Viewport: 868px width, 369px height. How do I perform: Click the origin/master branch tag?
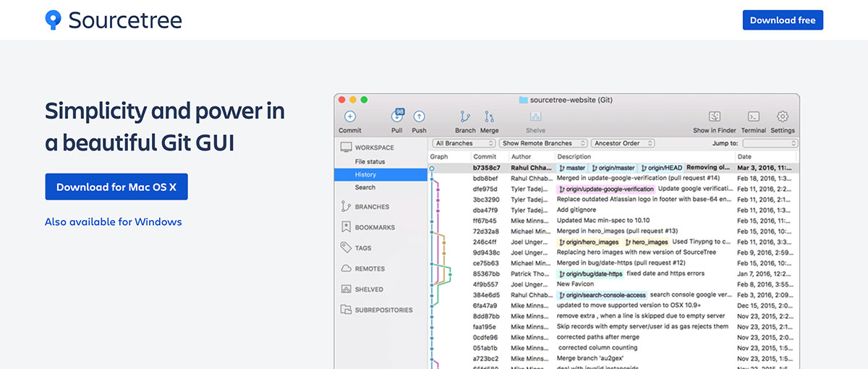613,168
